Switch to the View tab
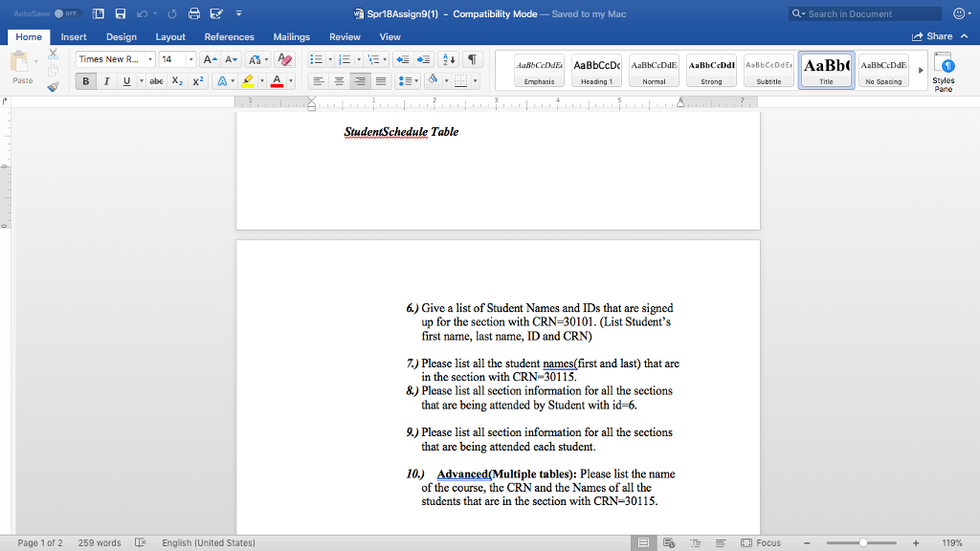Image resolution: width=980 pixels, height=551 pixels. coord(390,37)
